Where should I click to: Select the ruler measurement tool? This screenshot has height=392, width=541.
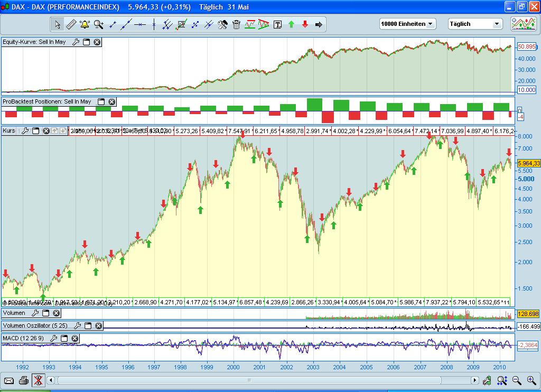click(71, 24)
